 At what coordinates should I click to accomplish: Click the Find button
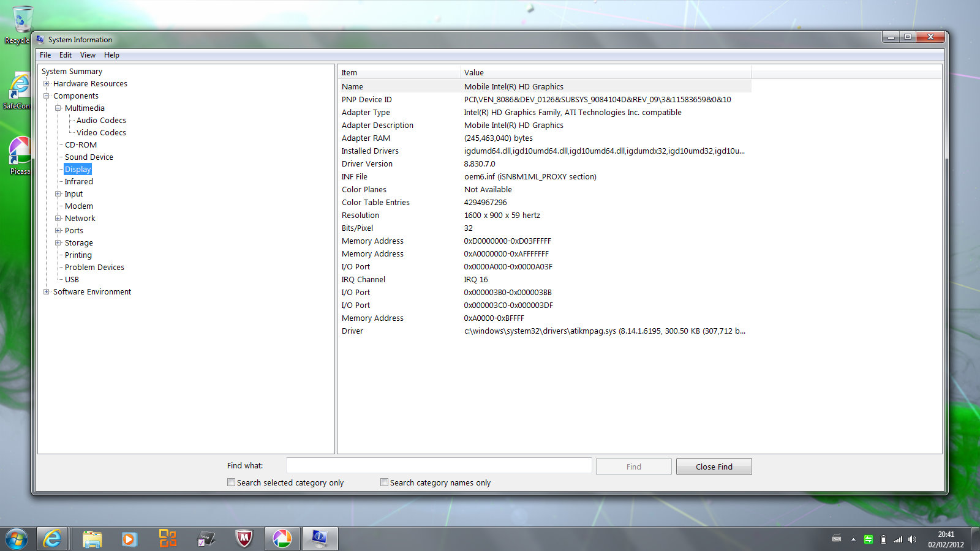[x=634, y=467]
